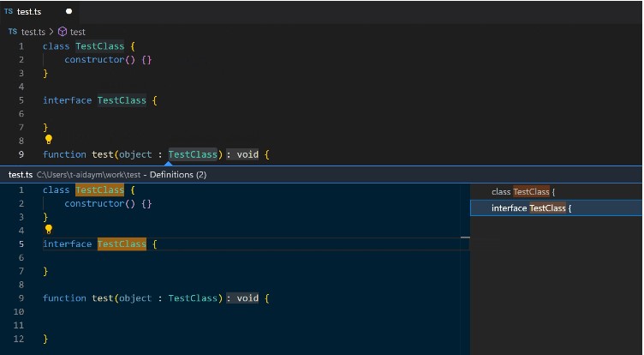Click TestClass type in the main editor function signature
Screen dimensions: 644x355
193,155
